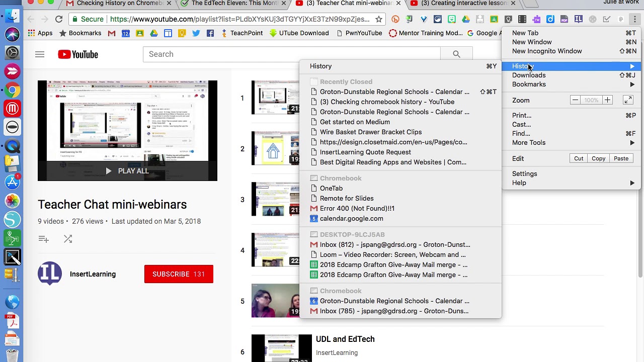Enter fullscreen via the Zoom row icon
This screenshot has width=644, height=362.
[628, 100]
